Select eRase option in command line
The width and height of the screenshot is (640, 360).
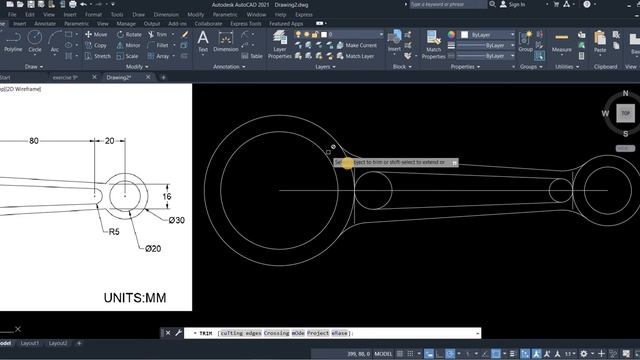pyautogui.click(x=339, y=333)
